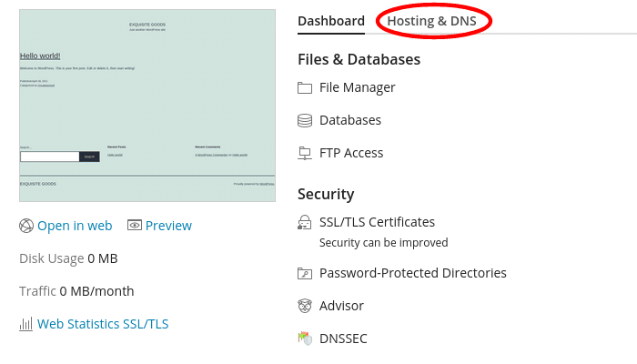Image resolution: width=637 pixels, height=364 pixels.
Task: Switch to the Hosting & DNS tab
Action: coord(431,21)
